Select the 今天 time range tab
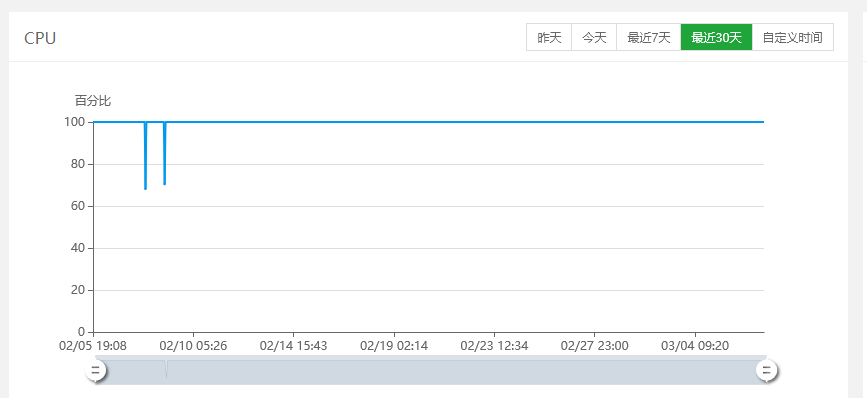This screenshot has height=398, width=867. [x=594, y=37]
